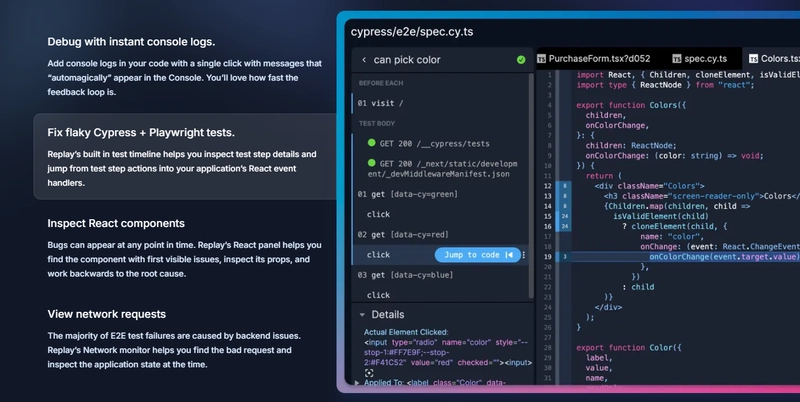Screen dimensions: 800x402
Task: Click the green dot of GET /__cypress/tests
Action: (371, 143)
